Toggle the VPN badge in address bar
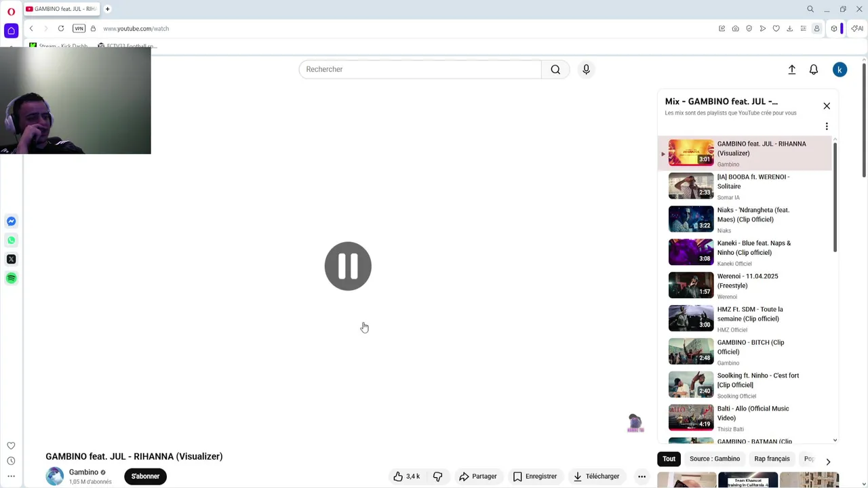Viewport: 868px width, 488px height. click(x=79, y=28)
